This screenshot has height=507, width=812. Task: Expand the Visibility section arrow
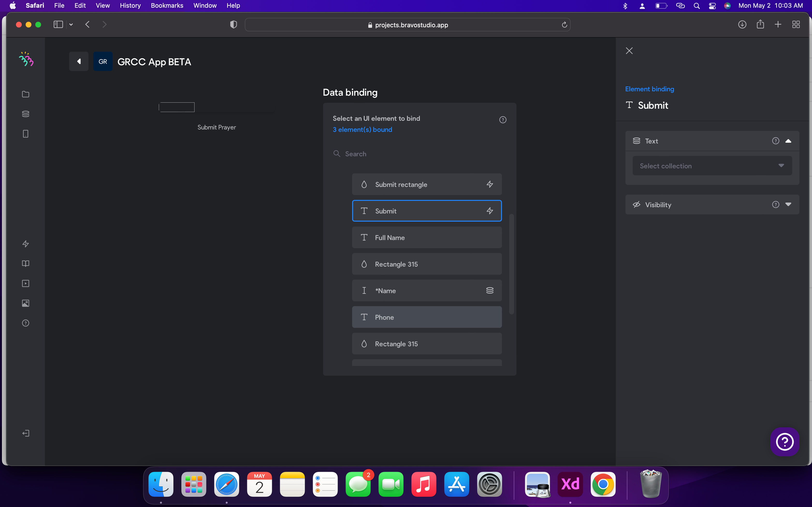click(788, 204)
